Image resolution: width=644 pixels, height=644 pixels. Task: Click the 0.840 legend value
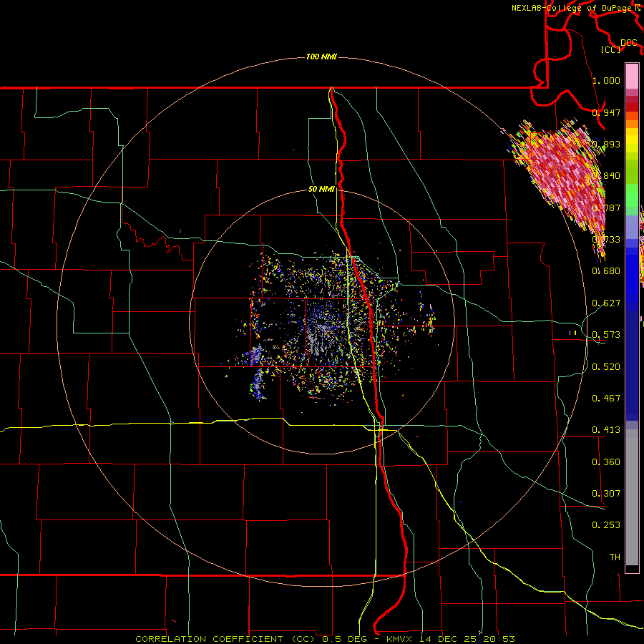tap(606, 176)
